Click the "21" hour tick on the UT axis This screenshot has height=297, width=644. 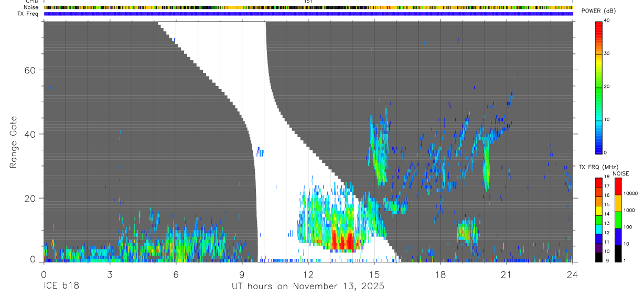click(507, 274)
